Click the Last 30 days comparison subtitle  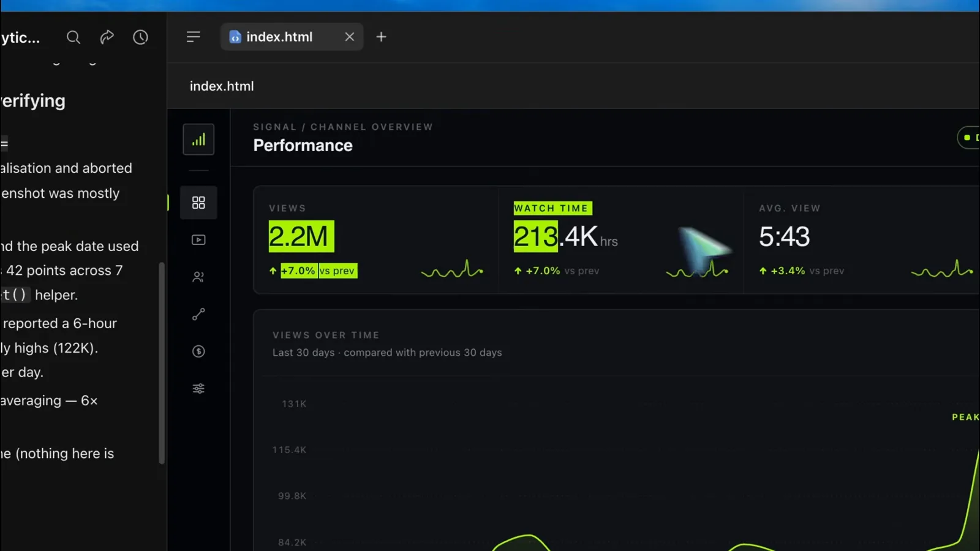coord(387,353)
